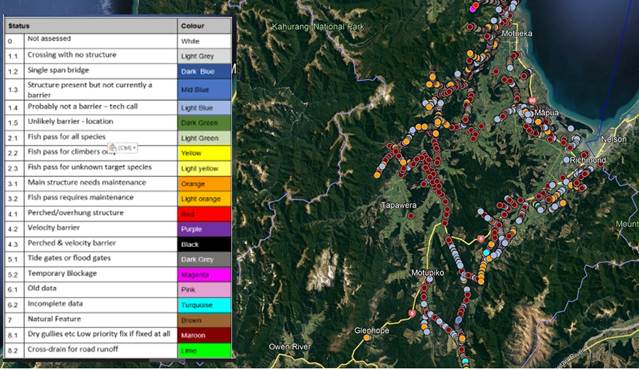Click 'Fish pass for unknown target species'
This screenshot has height=369, width=639.
pos(89,167)
